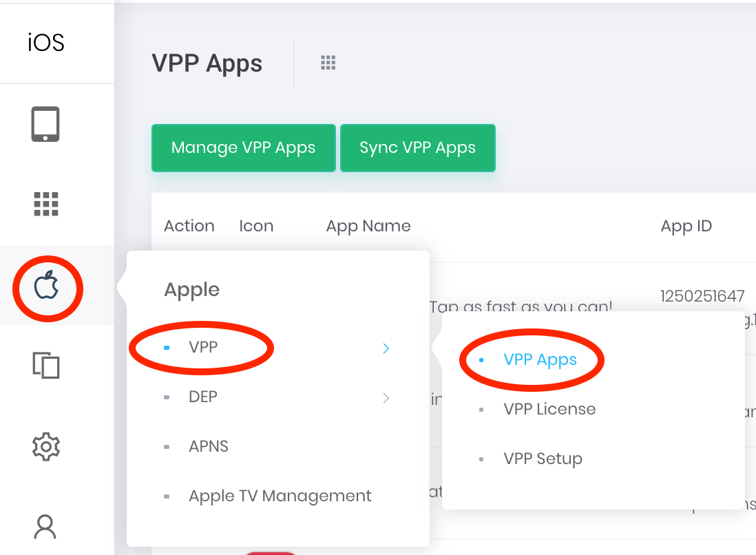Click the grid icon beside VPP Apps title

coord(328,63)
